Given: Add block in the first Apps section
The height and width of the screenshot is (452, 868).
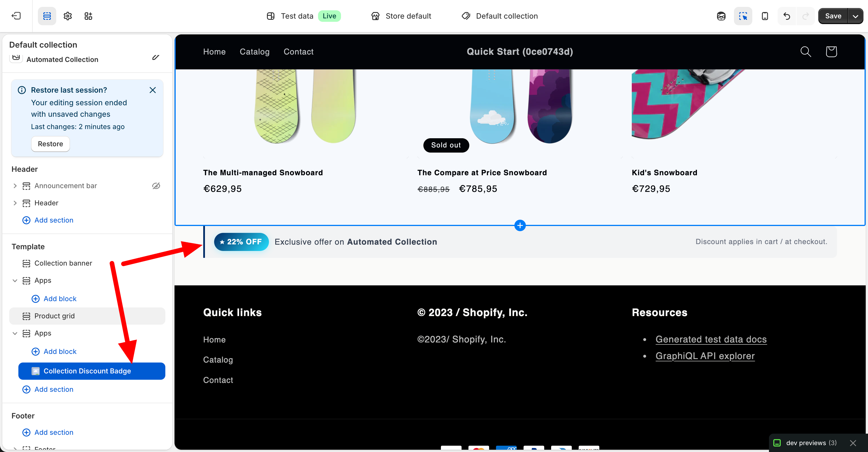Looking at the screenshot, I should [54, 299].
